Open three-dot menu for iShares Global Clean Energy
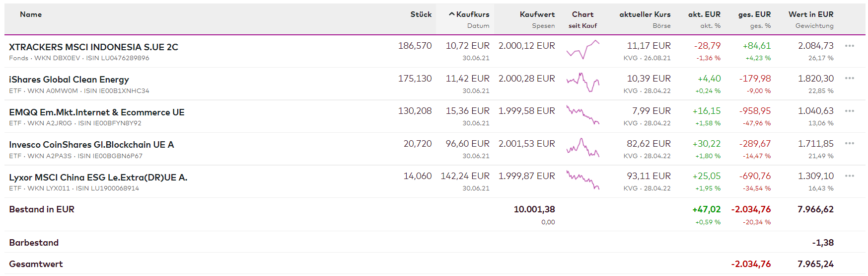This screenshot has width=868, height=276. click(849, 78)
